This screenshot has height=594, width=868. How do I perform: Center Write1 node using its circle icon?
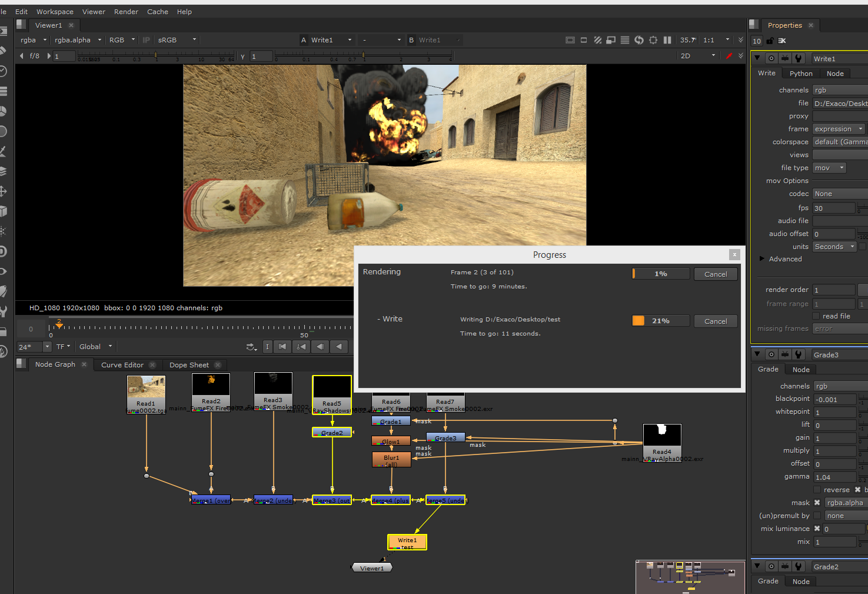tap(771, 58)
